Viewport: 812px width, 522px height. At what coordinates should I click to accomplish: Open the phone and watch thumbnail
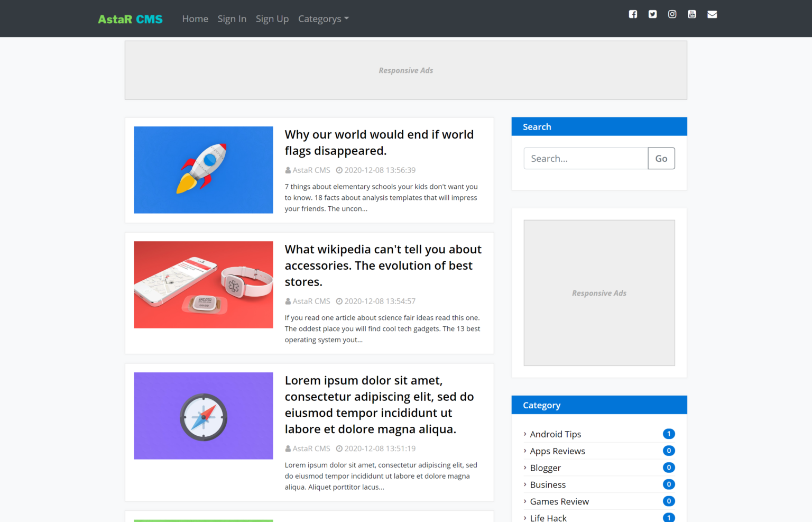click(x=204, y=285)
